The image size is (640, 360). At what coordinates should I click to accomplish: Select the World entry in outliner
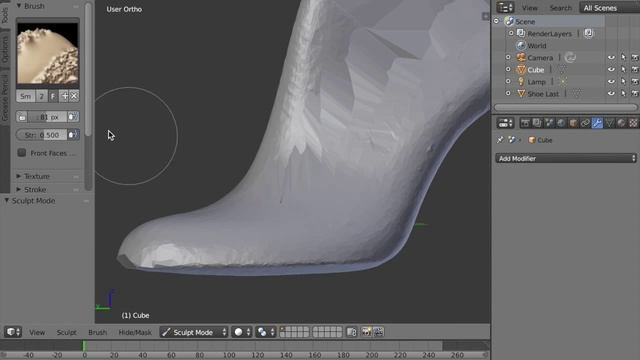[x=536, y=46]
